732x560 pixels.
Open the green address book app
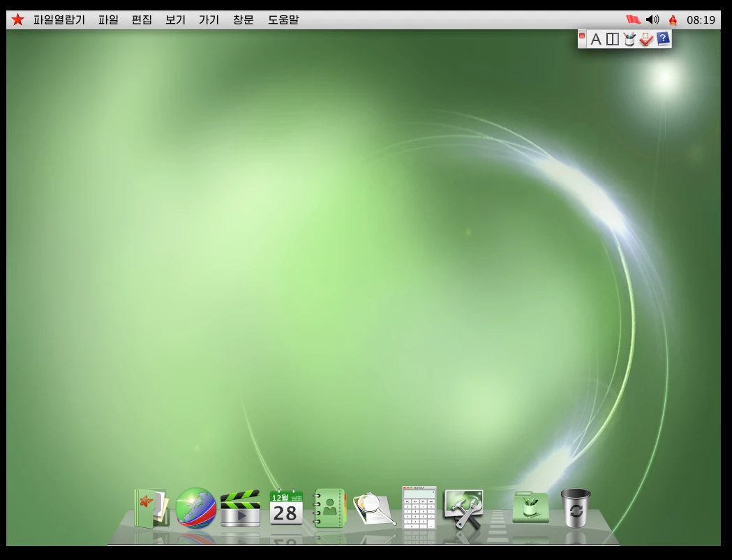(329, 508)
